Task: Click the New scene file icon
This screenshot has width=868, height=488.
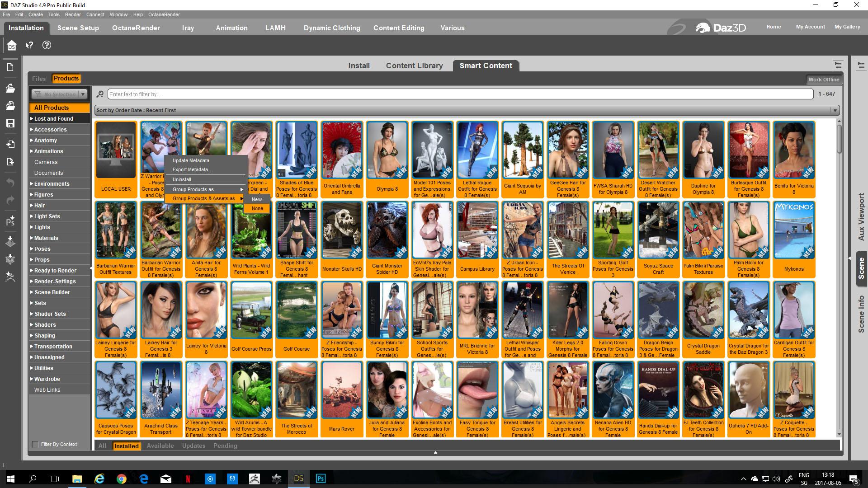Action: (10, 67)
